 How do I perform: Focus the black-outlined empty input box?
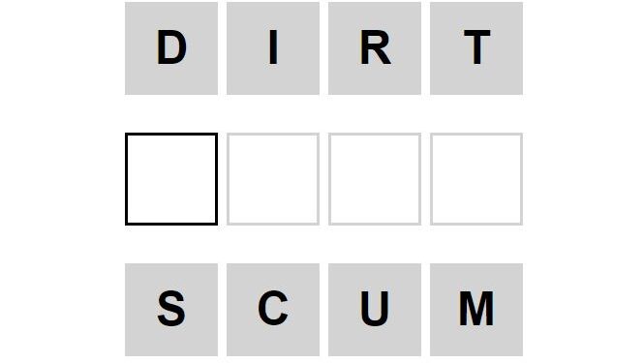[x=171, y=179]
